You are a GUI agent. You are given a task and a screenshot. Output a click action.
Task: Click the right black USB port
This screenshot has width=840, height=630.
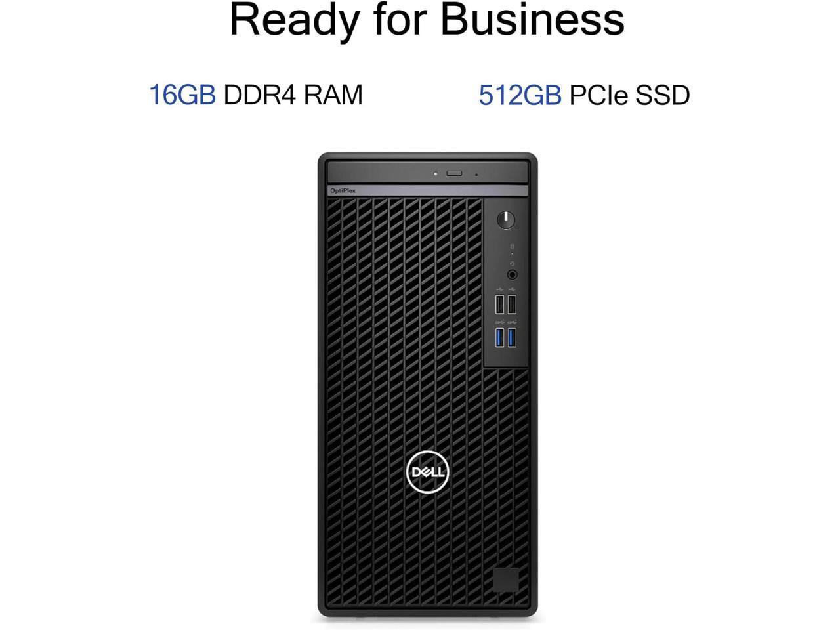[512, 305]
